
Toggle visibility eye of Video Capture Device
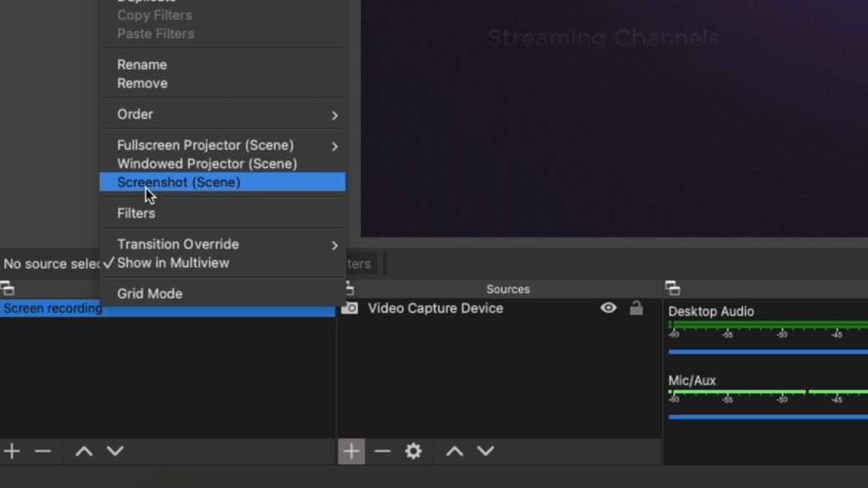[609, 308]
